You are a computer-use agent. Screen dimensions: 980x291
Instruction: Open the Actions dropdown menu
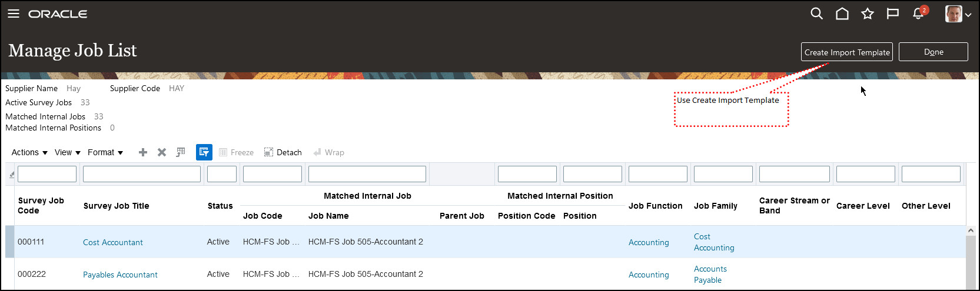pyautogui.click(x=29, y=152)
